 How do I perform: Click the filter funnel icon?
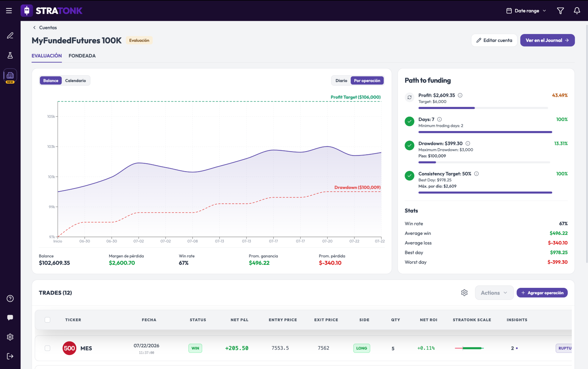click(560, 11)
